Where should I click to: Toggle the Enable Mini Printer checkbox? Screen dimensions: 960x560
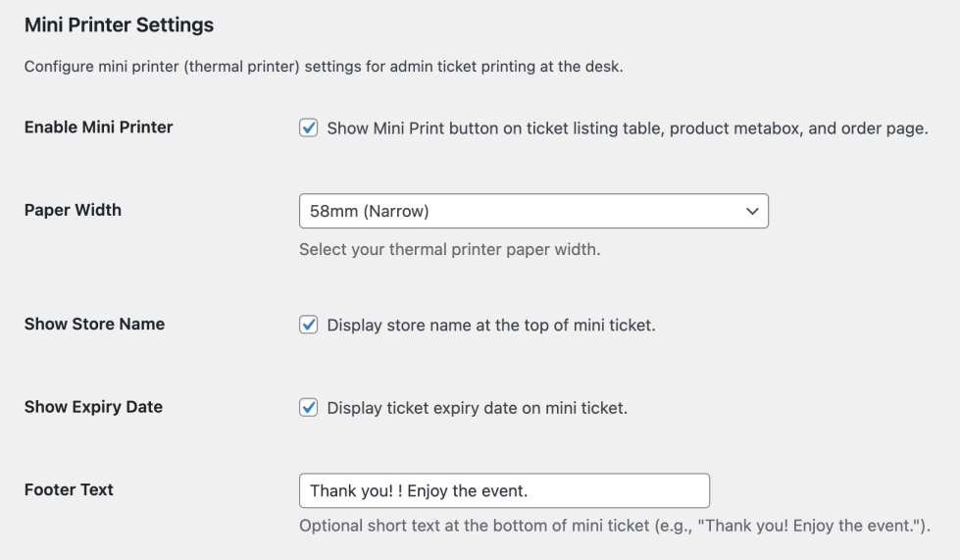pos(309,128)
